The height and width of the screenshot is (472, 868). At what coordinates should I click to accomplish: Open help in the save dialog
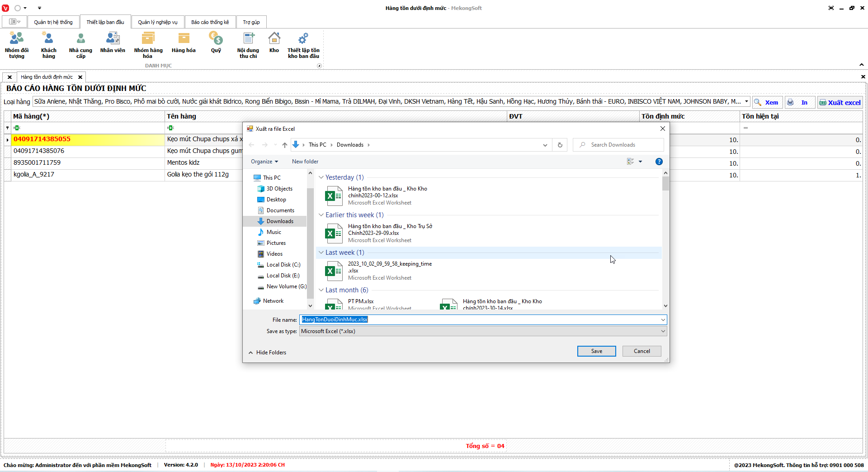coord(659,162)
